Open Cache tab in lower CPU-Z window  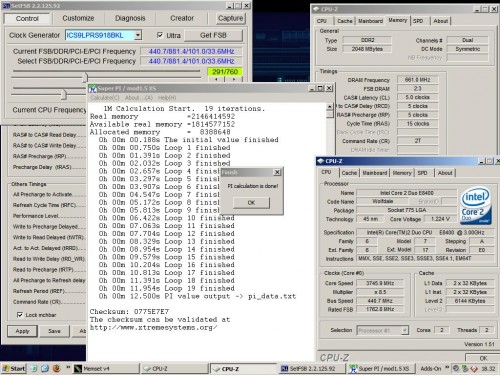pyautogui.click(x=349, y=173)
